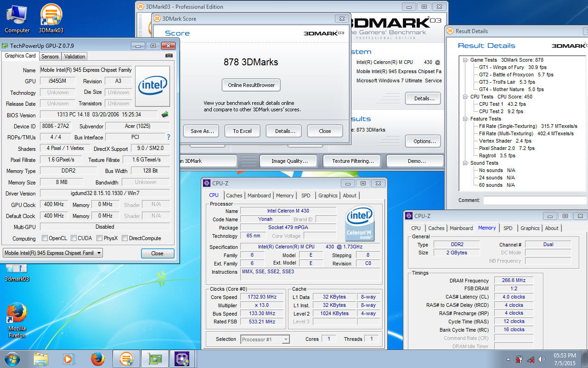This screenshot has width=588, height=368.
Task: Enable the CUDA checkbox
Action: tap(73, 238)
